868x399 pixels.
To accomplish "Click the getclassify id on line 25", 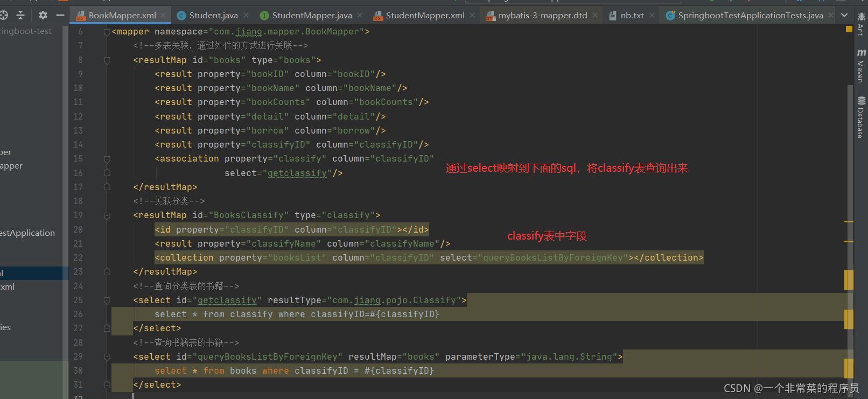I will click(227, 300).
